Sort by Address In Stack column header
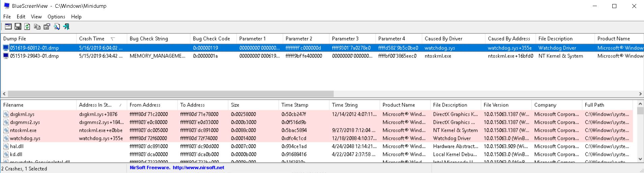Screen dimensions: 644x173 [95, 105]
